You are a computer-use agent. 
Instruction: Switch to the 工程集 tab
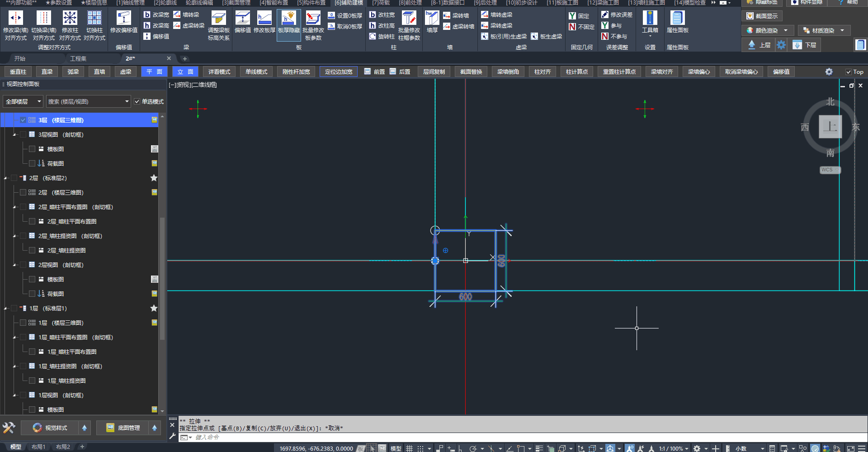[x=78, y=59]
